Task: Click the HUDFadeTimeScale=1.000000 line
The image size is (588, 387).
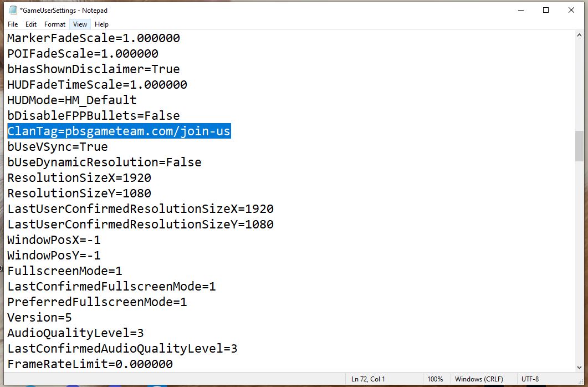Action: pyautogui.click(x=97, y=85)
